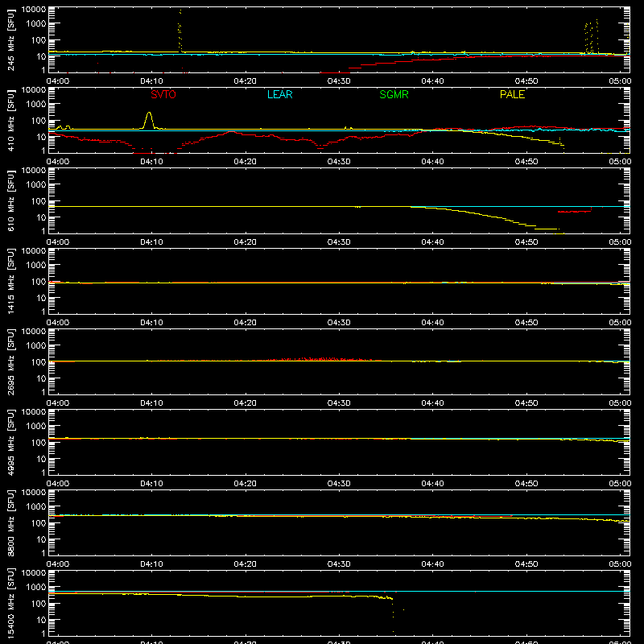Select the 410 MHz [SFU] axis label
The image size is (644, 644).
coord(10,121)
